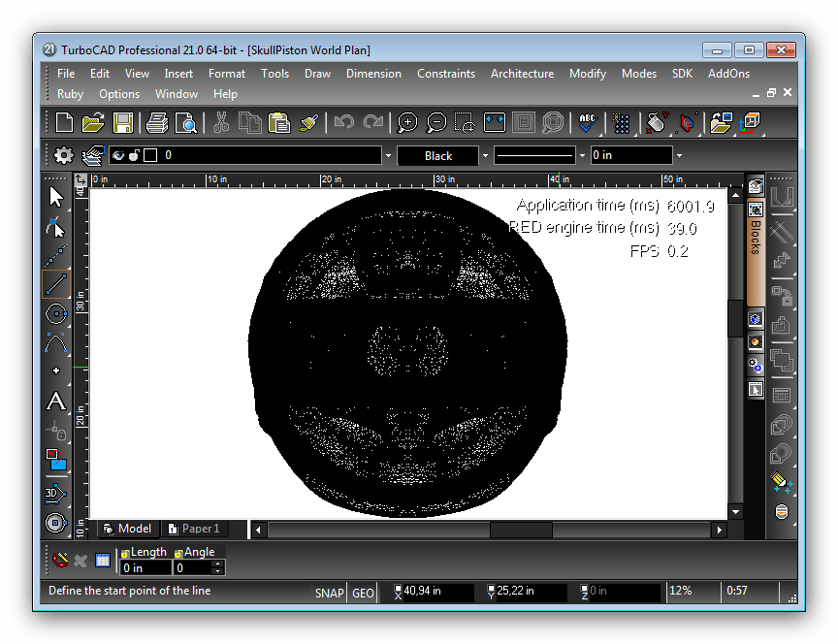
Task: Click the Undo arrow icon
Action: (x=343, y=122)
